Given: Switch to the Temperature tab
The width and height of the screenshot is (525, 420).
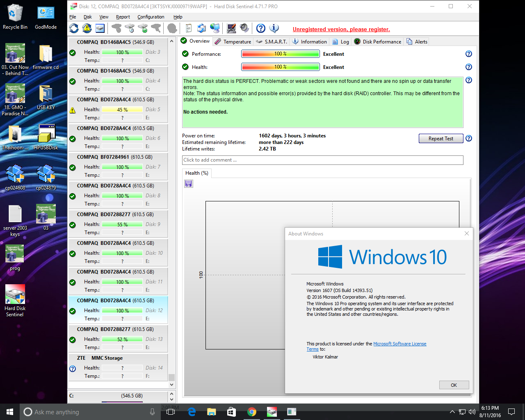Looking at the screenshot, I should click(233, 41).
